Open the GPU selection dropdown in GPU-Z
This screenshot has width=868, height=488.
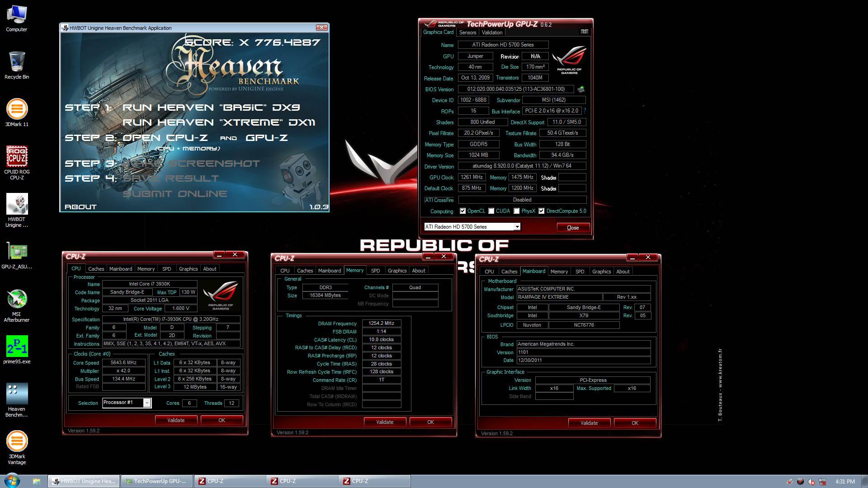[517, 227]
